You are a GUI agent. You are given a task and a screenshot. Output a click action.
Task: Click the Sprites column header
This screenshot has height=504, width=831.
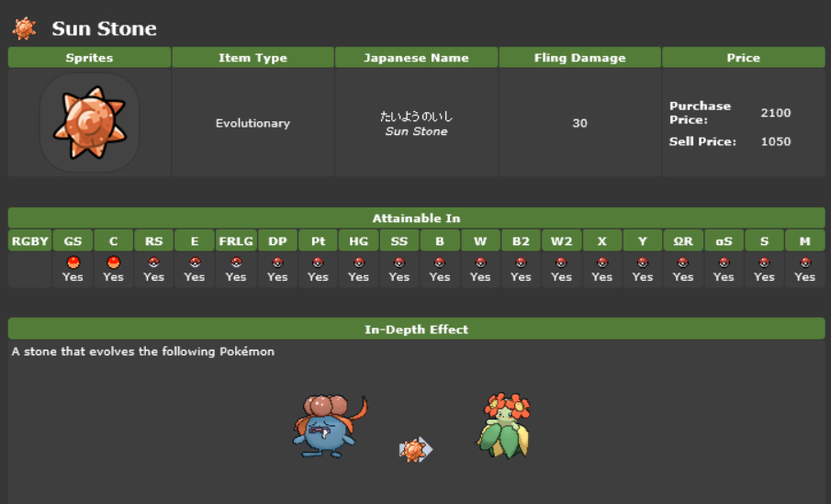[x=90, y=57]
